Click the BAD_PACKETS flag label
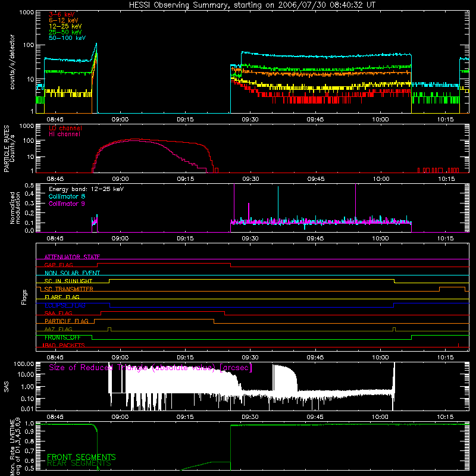476x476 pixels. [x=64, y=346]
